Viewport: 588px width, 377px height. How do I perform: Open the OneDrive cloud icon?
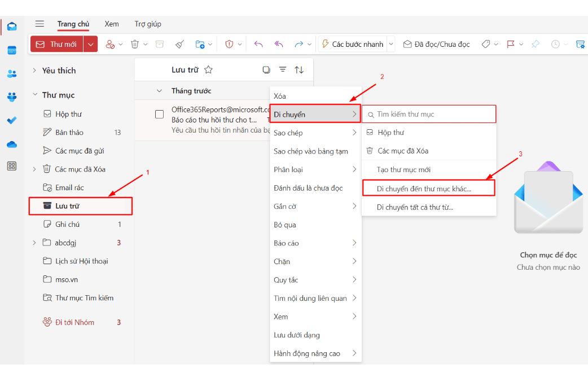(x=12, y=144)
